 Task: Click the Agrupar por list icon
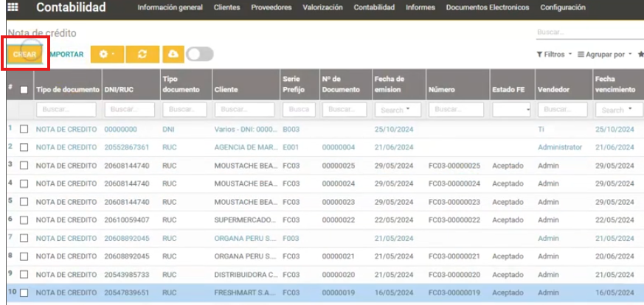[581, 55]
